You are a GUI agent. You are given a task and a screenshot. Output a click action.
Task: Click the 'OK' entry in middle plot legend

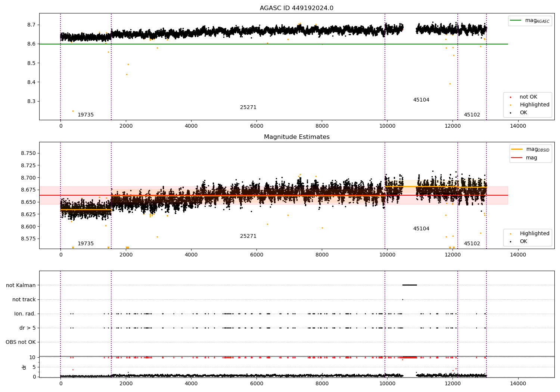click(523, 242)
